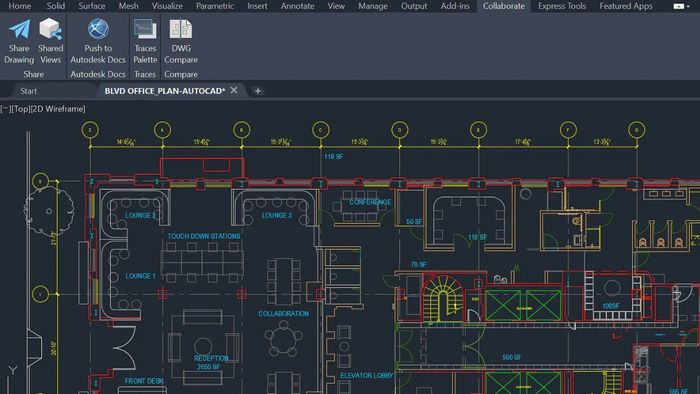The height and width of the screenshot is (394, 700).
Task: Switch to the Start file tab
Action: tap(29, 91)
